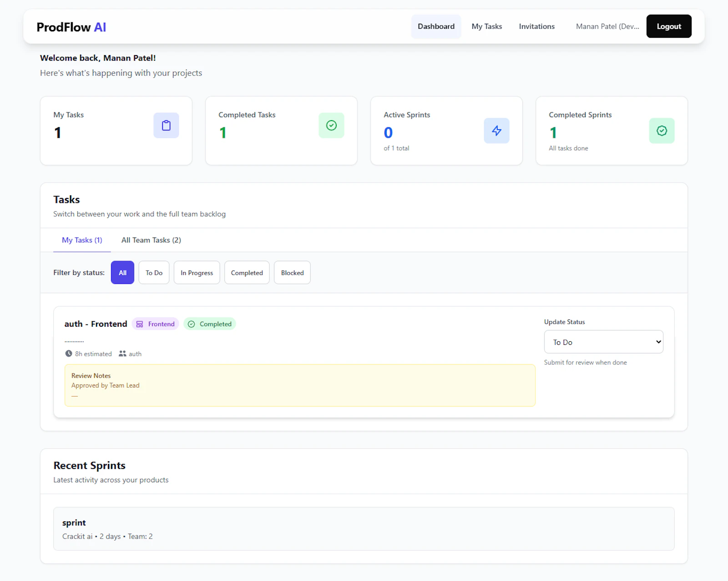Click the All filter pill

(x=122, y=273)
